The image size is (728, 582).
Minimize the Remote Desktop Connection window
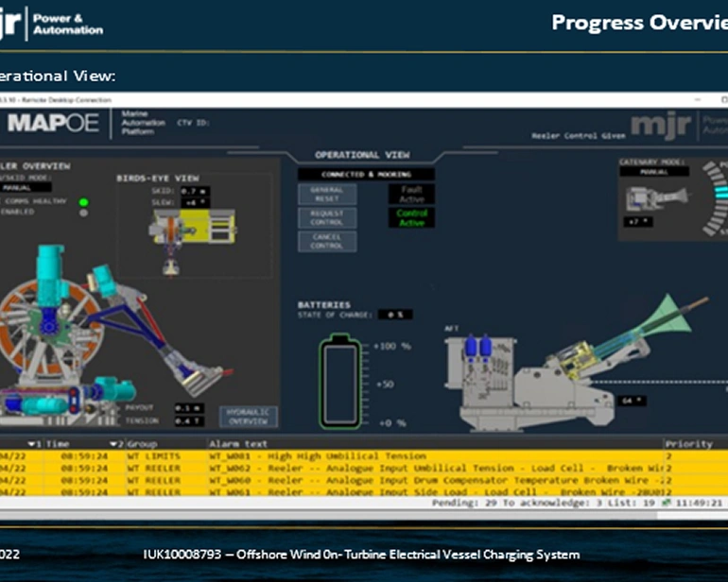point(698,100)
